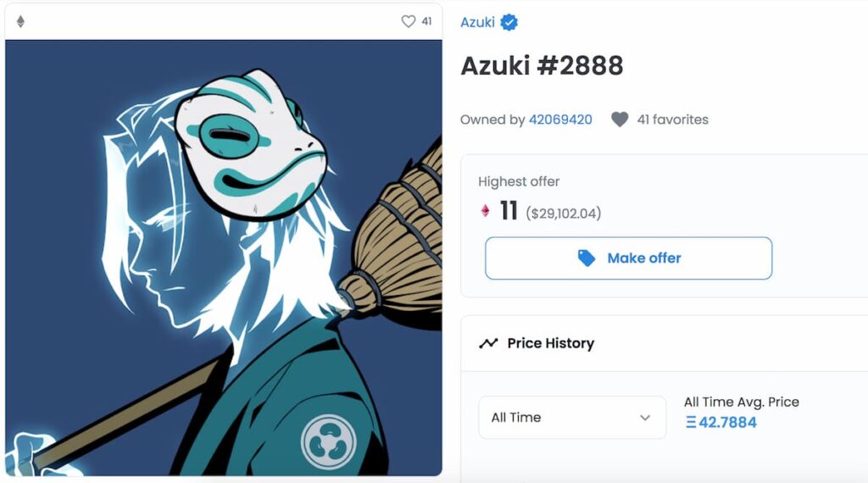The image size is (868, 483).
Task: Open the All Time range dropdown
Action: (572, 418)
